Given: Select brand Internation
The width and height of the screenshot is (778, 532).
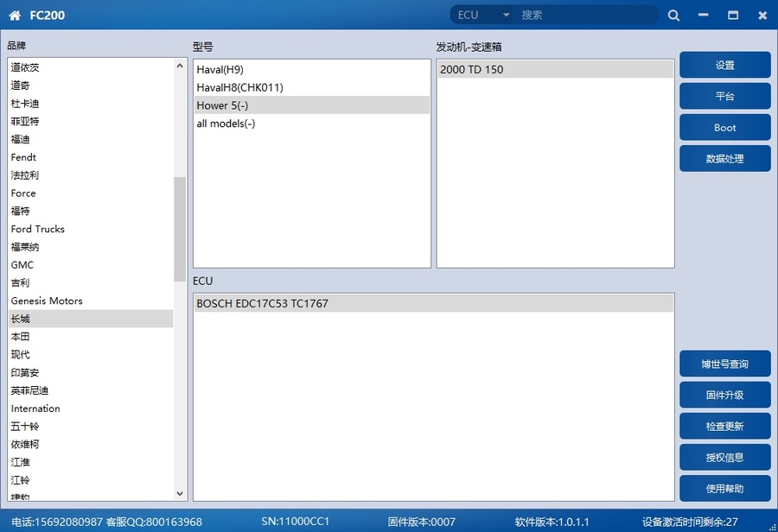Looking at the screenshot, I should [x=91, y=408].
